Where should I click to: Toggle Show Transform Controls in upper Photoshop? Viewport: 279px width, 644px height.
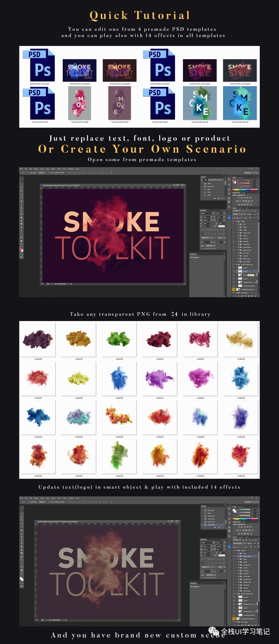pyautogui.click(x=49, y=172)
